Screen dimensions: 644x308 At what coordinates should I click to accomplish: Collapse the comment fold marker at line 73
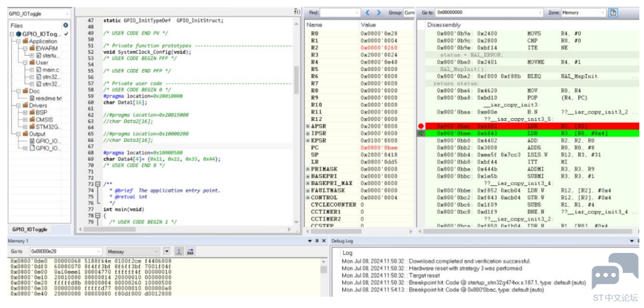coord(98,185)
